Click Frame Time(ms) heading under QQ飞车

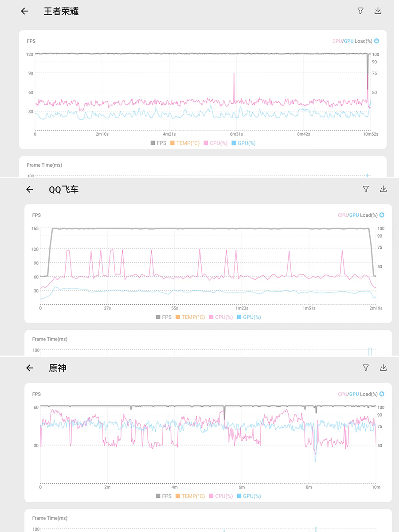pos(50,339)
